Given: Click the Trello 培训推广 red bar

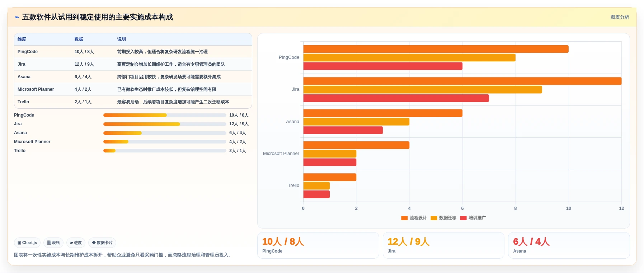Looking at the screenshot, I should tap(316, 194).
